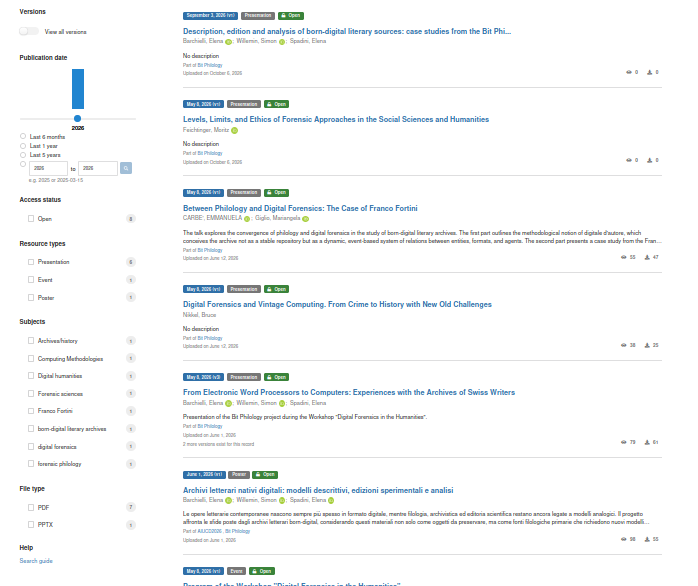Viewport: 698px width, 586px height.
Task: Check the PDF file type filter
Action: click(x=31, y=507)
